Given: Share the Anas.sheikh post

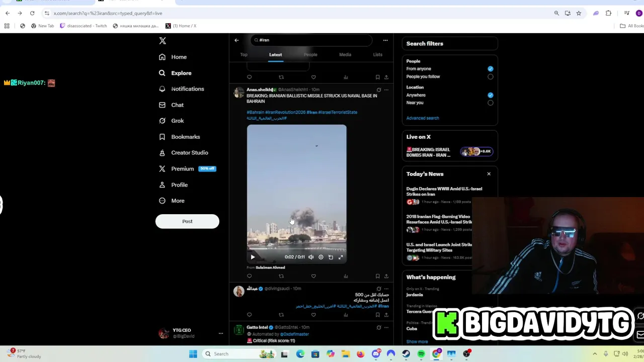Looking at the screenshot, I should 386,276.
